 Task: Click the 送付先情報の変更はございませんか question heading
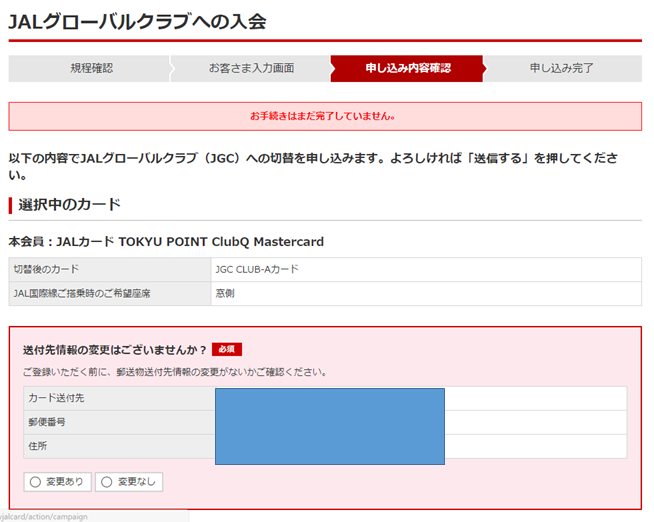point(115,350)
